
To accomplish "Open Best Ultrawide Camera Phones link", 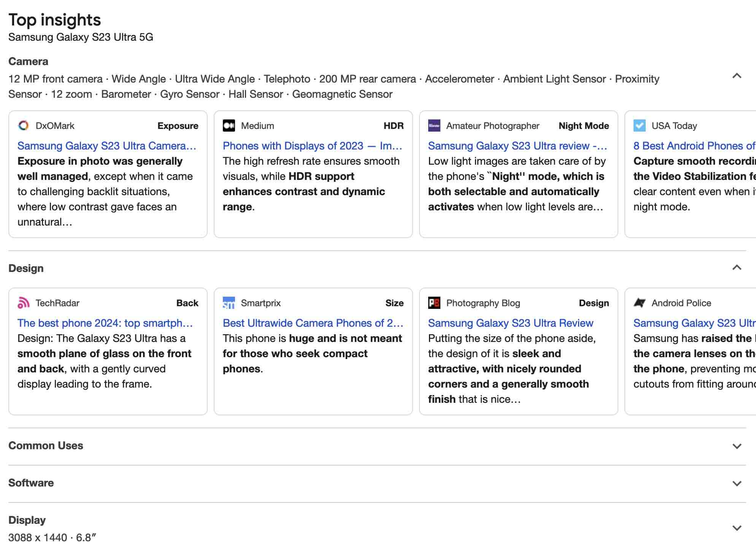I will coord(313,323).
